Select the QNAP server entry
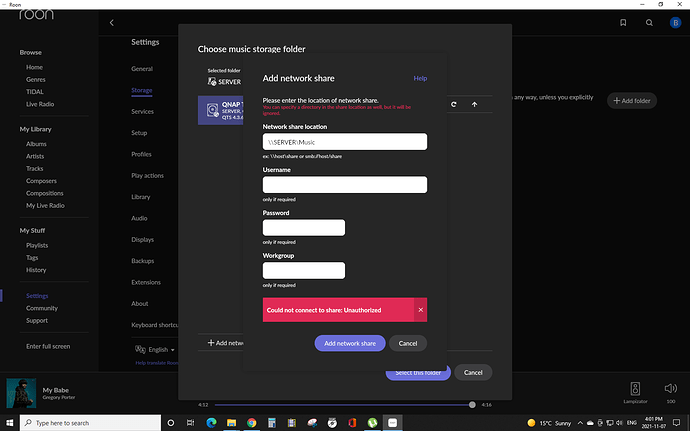 coord(220,110)
